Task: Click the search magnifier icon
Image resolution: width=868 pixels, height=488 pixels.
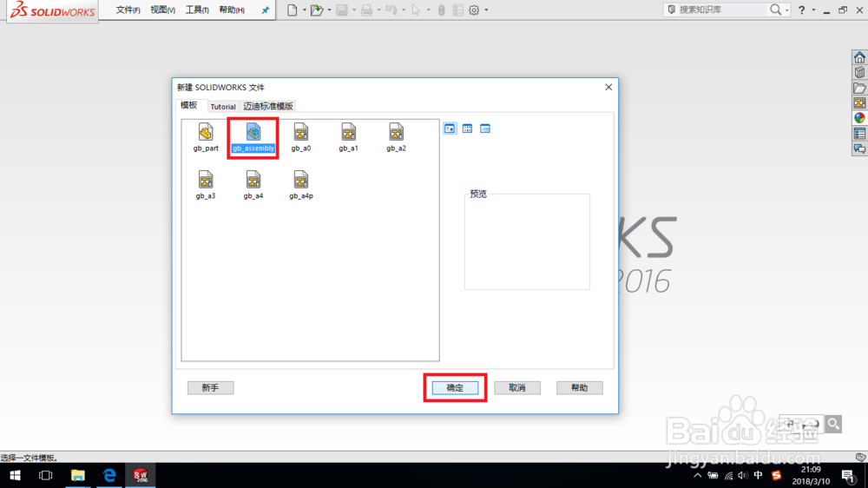Action: 775,10
